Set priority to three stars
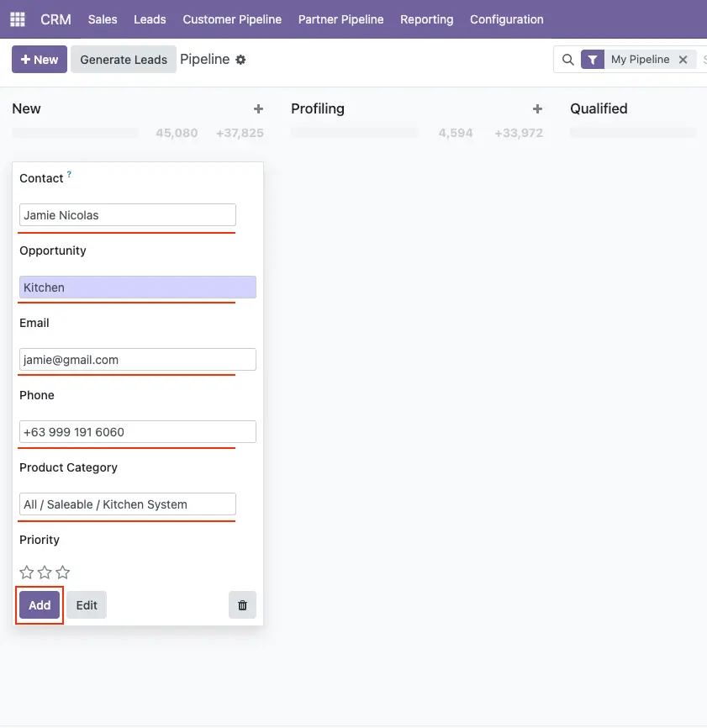The image size is (707, 728). (63, 572)
